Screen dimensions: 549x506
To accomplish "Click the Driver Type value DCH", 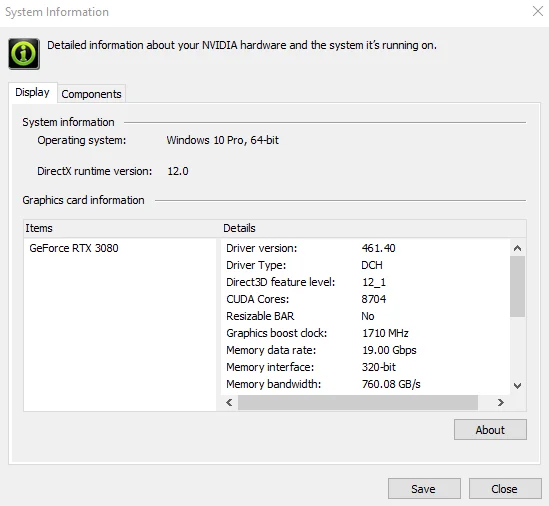I will click(x=372, y=265).
